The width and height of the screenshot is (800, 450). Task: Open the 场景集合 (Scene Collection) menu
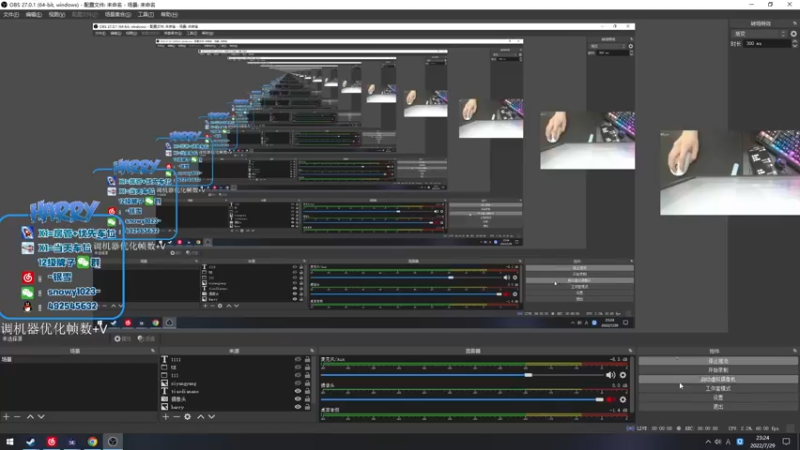click(118, 15)
